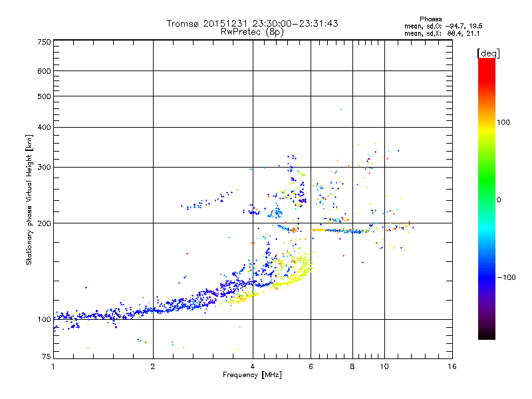Click the 'mean, sd,O: -94.7, 19.5' line
532x399 pixels.
pos(443,26)
